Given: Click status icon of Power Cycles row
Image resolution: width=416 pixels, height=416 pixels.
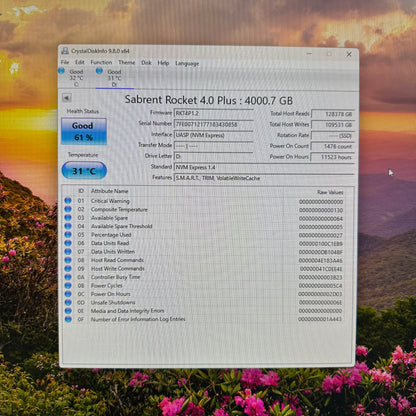Looking at the screenshot, I should tap(68, 285).
